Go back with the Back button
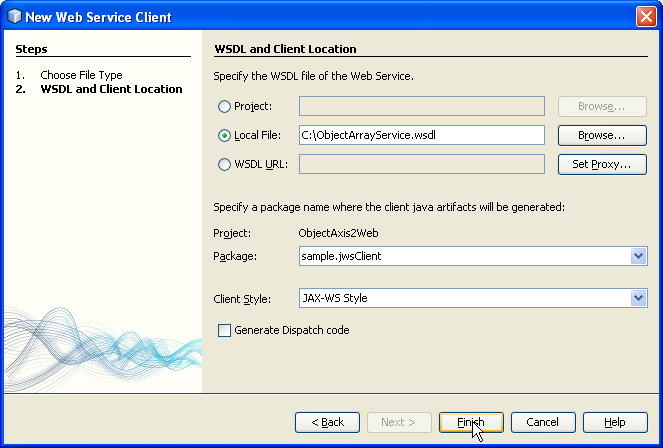 pyautogui.click(x=327, y=422)
